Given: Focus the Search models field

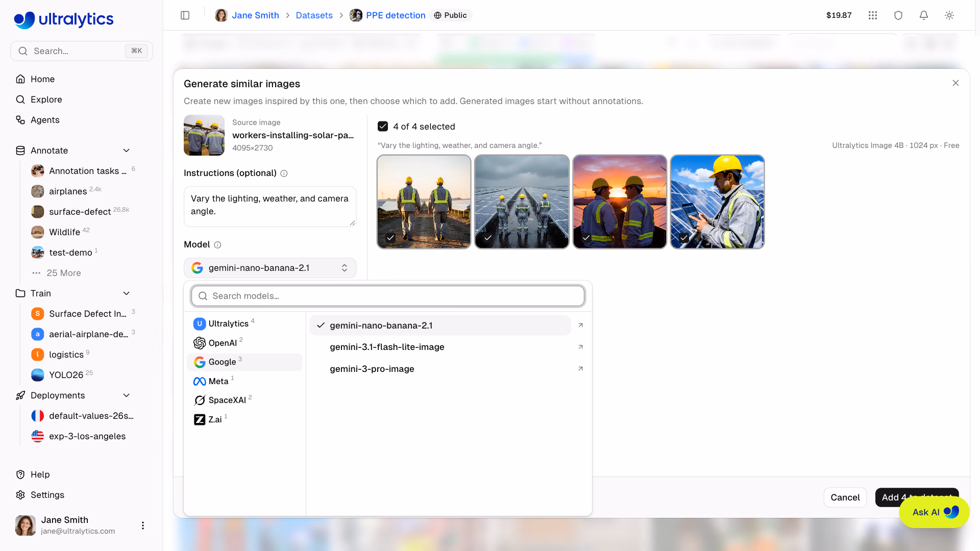Looking at the screenshot, I should click(388, 296).
